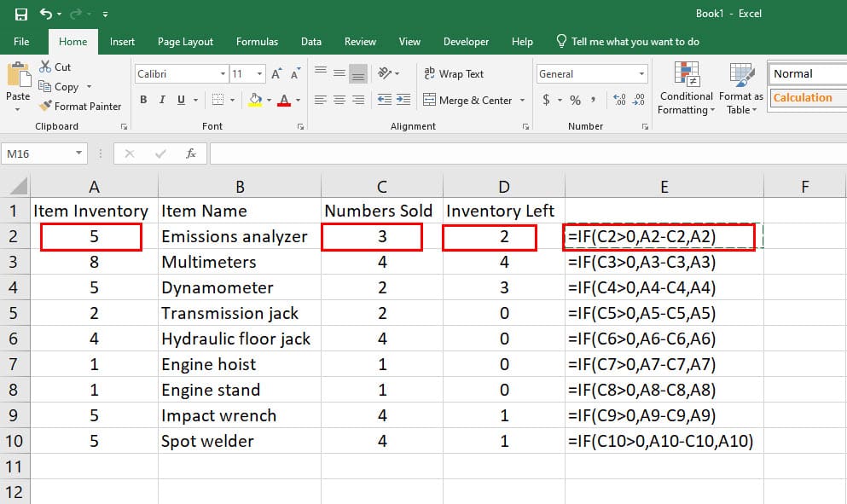Align text left
This screenshot has height=504, width=847.
click(321, 100)
